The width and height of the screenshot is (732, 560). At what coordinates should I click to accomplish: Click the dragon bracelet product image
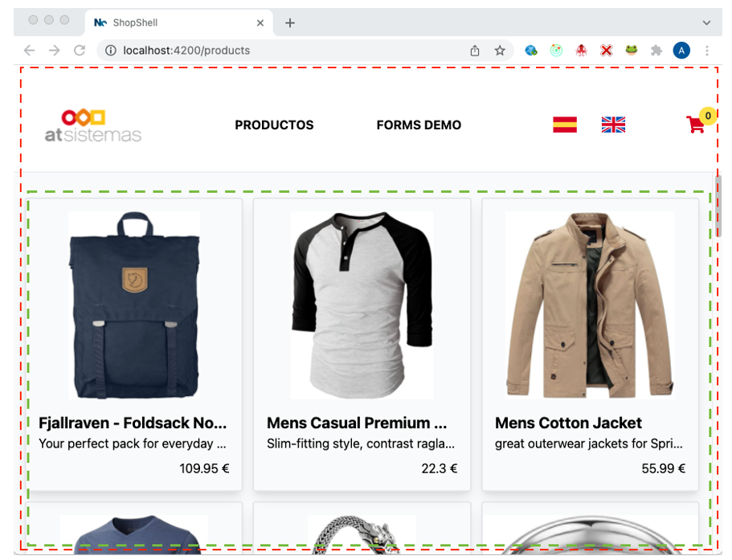point(362,534)
